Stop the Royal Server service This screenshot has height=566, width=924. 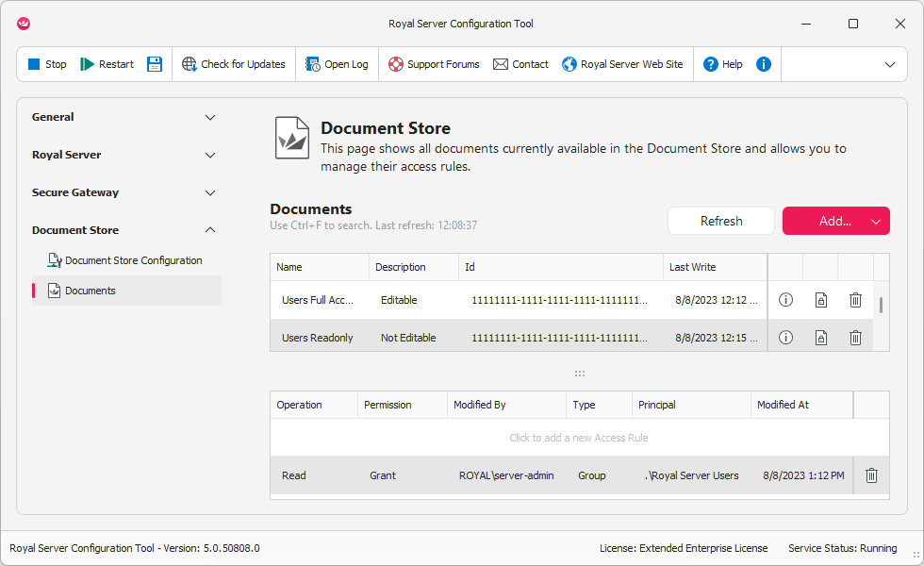(x=47, y=64)
